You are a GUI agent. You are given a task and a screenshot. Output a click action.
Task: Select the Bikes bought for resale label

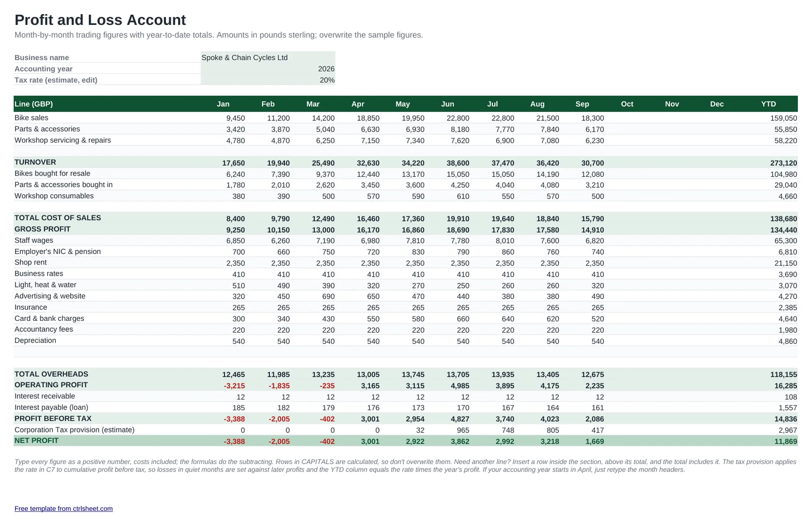(x=52, y=173)
